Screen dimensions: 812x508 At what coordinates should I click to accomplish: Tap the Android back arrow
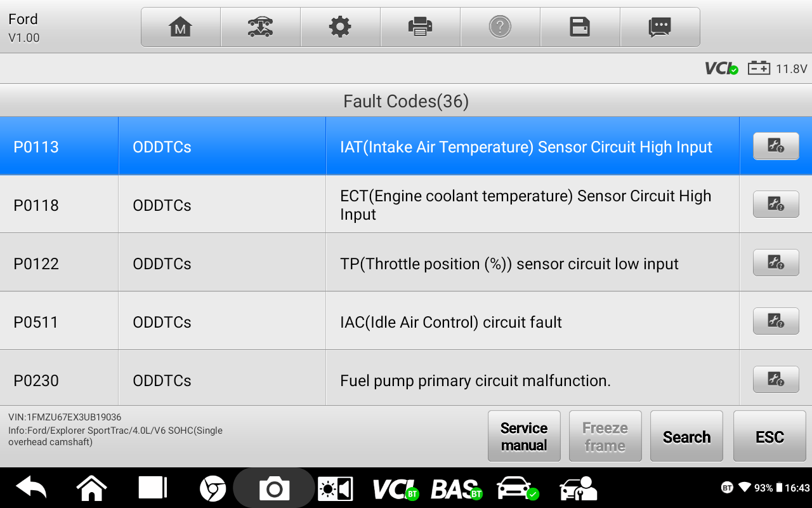click(32, 488)
